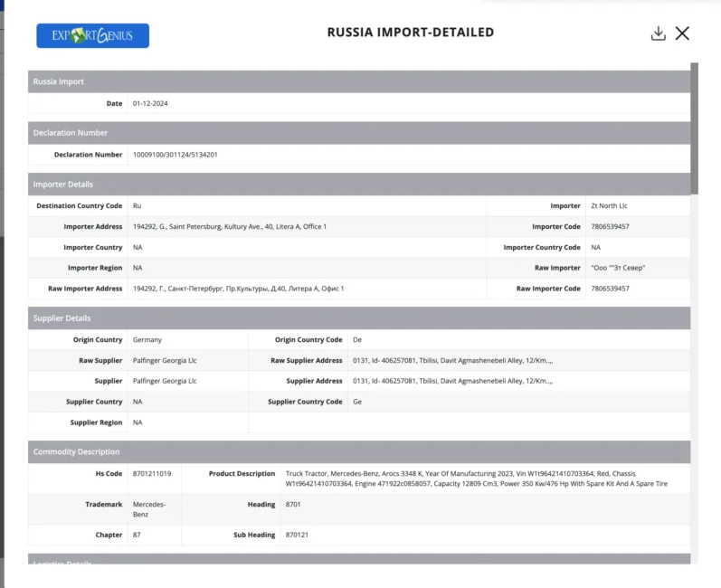
Task: Click the RUSSIA IMPORT-DETAILED title
Action: (x=411, y=33)
